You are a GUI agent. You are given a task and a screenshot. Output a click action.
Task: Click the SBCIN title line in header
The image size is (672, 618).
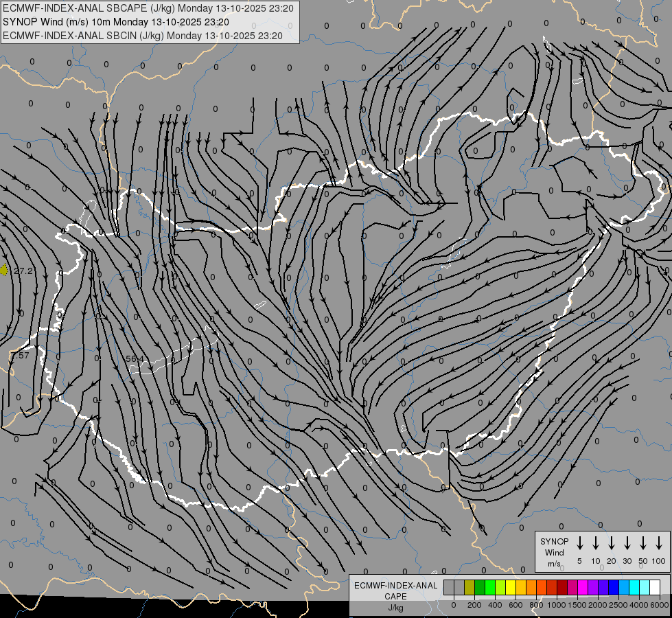(x=143, y=36)
